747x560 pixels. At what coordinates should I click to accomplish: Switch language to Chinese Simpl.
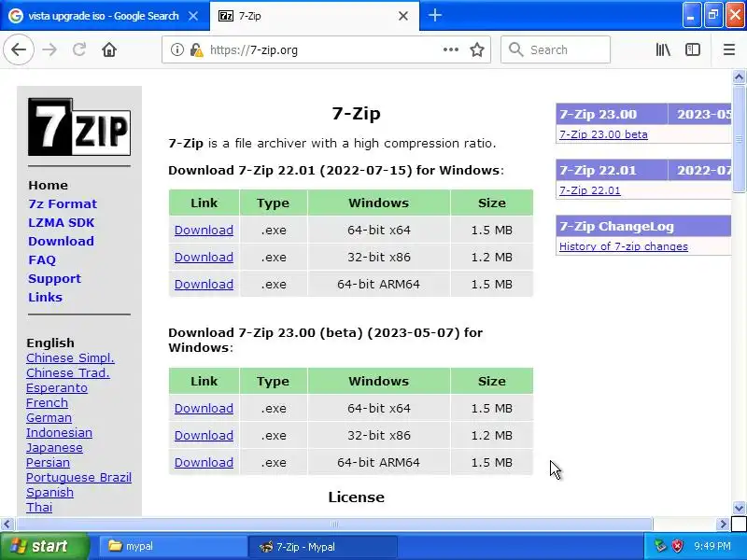(70, 358)
